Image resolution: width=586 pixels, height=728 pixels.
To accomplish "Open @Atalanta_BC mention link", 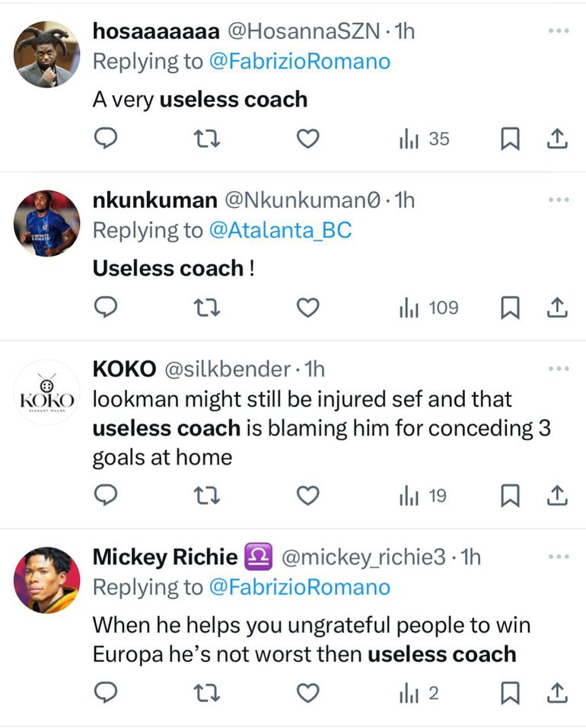I will (280, 231).
